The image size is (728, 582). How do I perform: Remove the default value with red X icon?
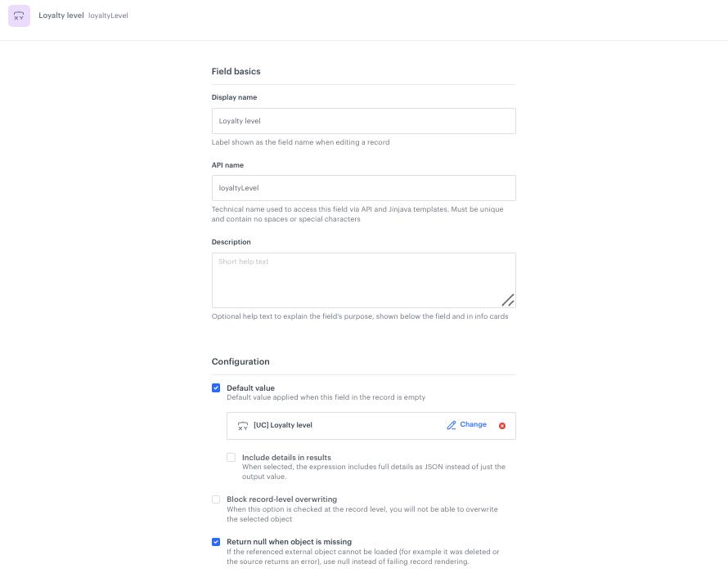[x=502, y=426]
